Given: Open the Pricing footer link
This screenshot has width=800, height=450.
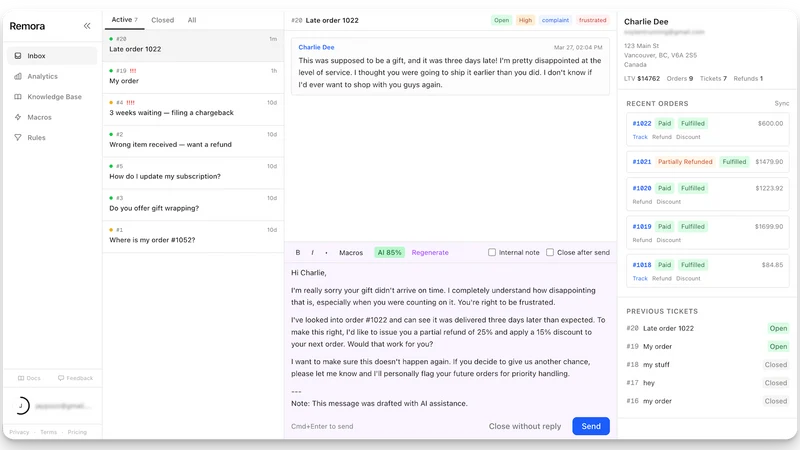Looking at the screenshot, I should [77, 432].
